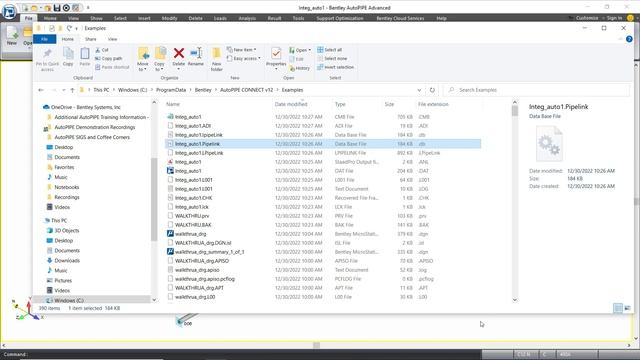Open the Move to menu

click(x=143, y=59)
